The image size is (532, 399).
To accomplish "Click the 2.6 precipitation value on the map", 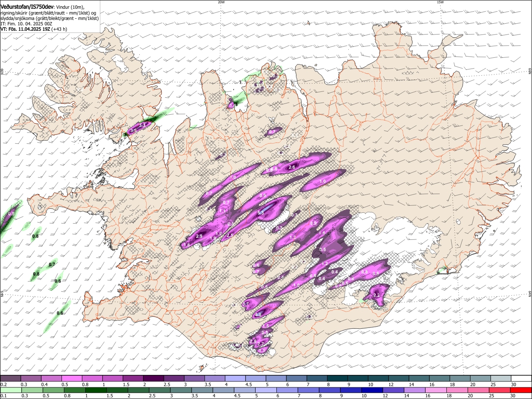I will [292, 167].
